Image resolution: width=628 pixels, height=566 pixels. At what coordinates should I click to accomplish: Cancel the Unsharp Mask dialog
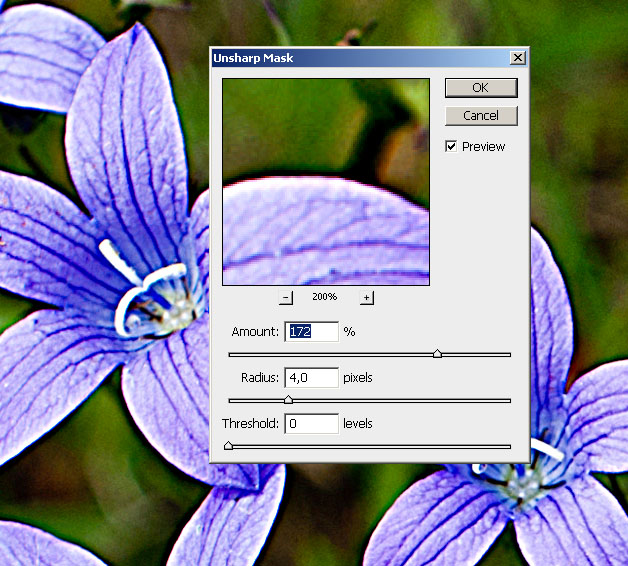click(481, 116)
